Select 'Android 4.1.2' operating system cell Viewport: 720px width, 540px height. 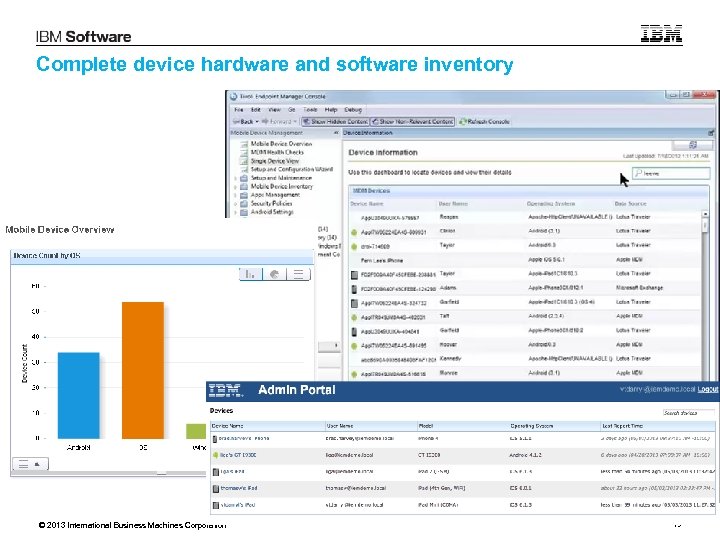(525, 455)
